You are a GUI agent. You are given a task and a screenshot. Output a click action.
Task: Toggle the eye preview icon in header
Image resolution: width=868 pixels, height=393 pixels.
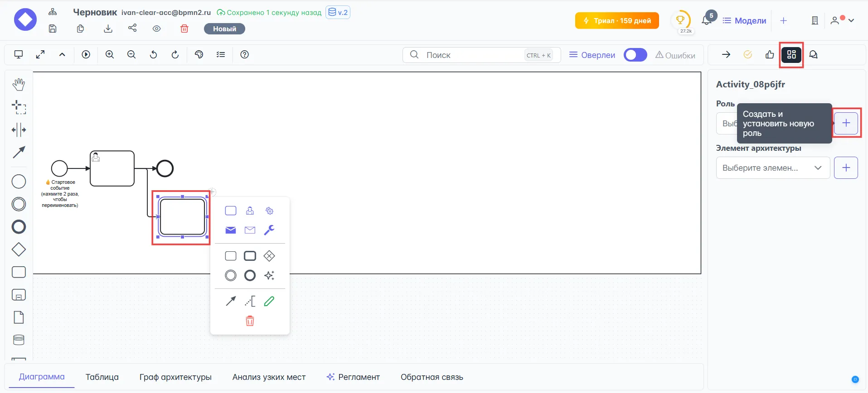click(x=157, y=29)
